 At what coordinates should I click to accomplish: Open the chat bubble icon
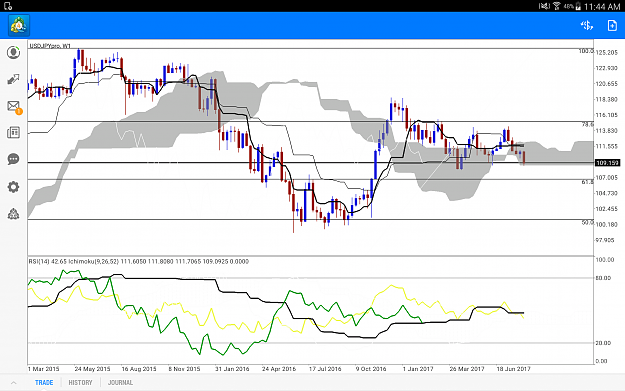(x=14, y=159)
